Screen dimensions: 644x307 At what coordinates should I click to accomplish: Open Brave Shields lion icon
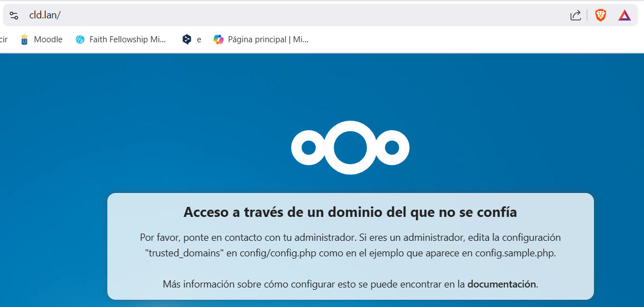(x=601, y=16)
